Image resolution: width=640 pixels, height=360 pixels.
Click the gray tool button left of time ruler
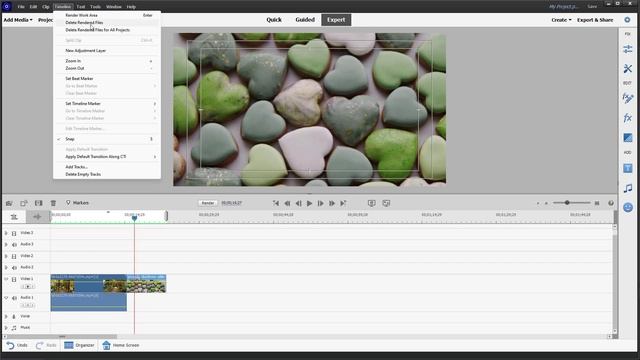(37, 217)
